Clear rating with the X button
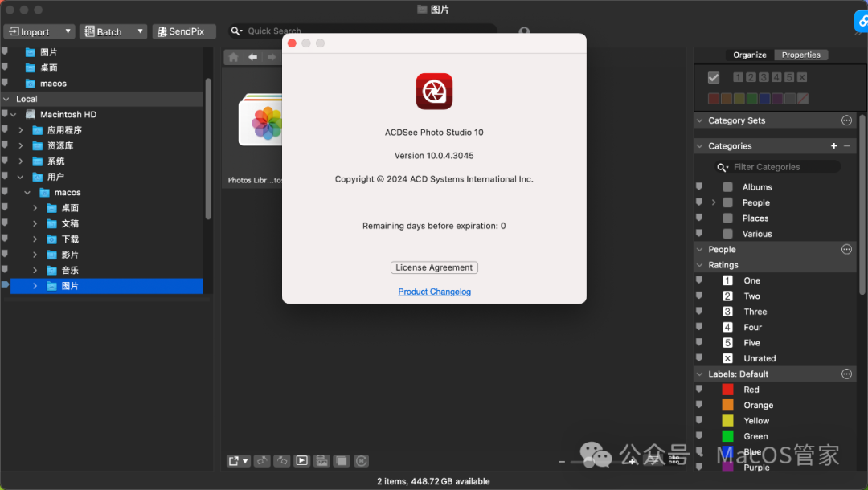 click(x=801, y=77)
